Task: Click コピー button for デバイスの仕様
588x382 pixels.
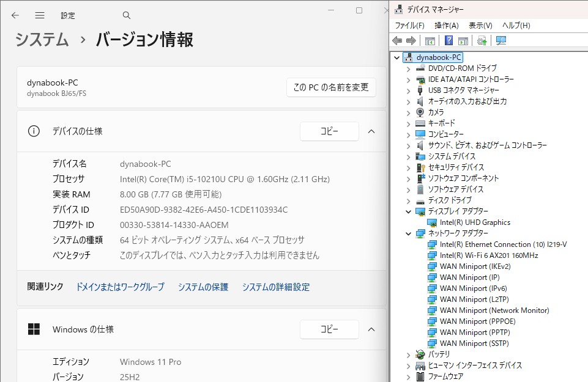Action: 329,131
